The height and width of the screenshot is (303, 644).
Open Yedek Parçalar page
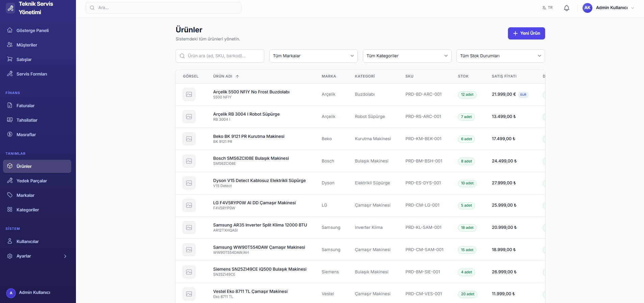[31, 181]
